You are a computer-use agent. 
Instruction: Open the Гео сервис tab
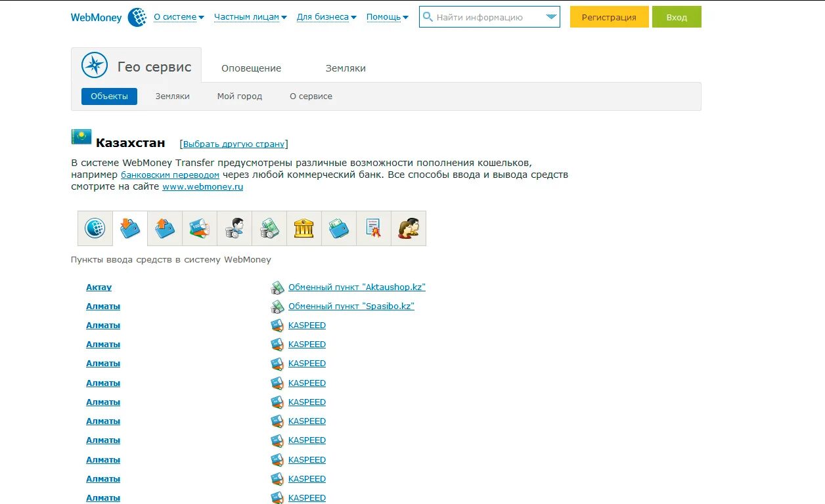[x=137, y=66]
